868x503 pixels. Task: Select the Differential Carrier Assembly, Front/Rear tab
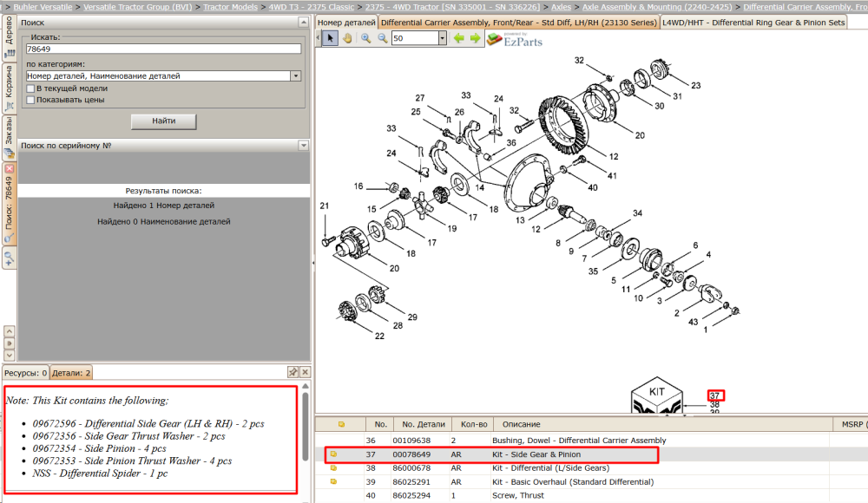pos(519,23)
